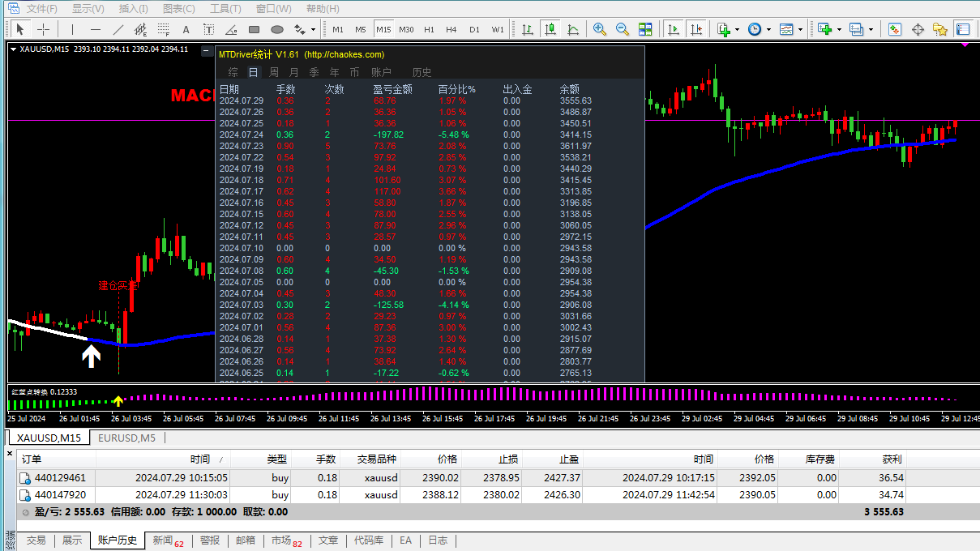This screenshot has height=551, width=980.
Task: Open the Data Window crosshair-target icon
Action: point(918,29)
